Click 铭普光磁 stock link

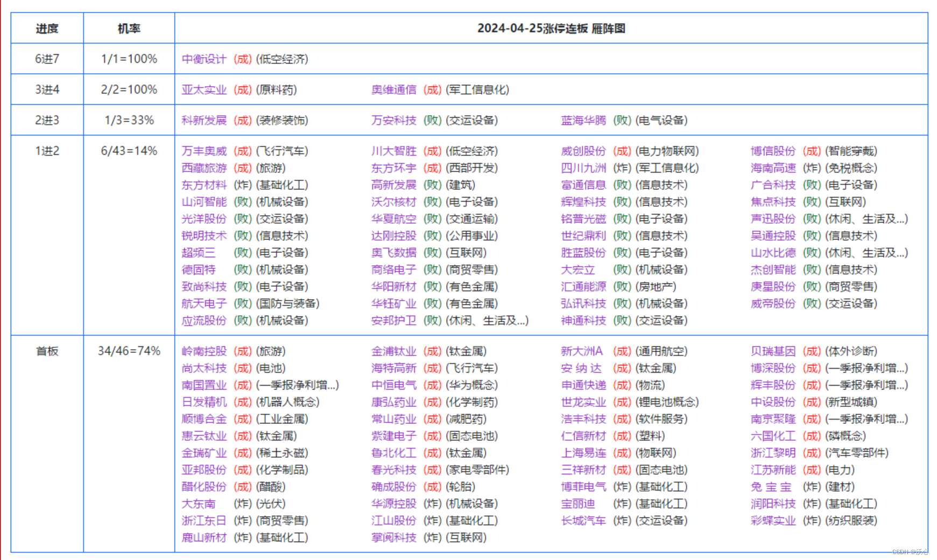583,219
